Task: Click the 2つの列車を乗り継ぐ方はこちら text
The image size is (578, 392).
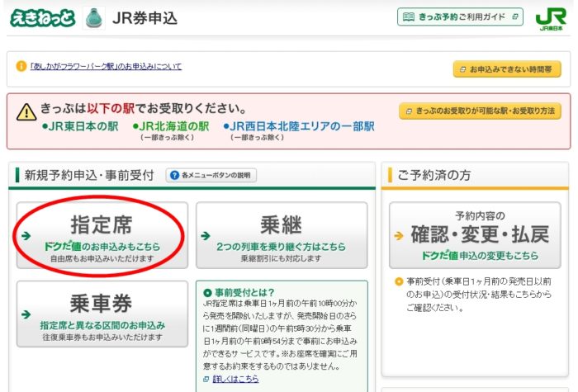Action: point(282,247)
